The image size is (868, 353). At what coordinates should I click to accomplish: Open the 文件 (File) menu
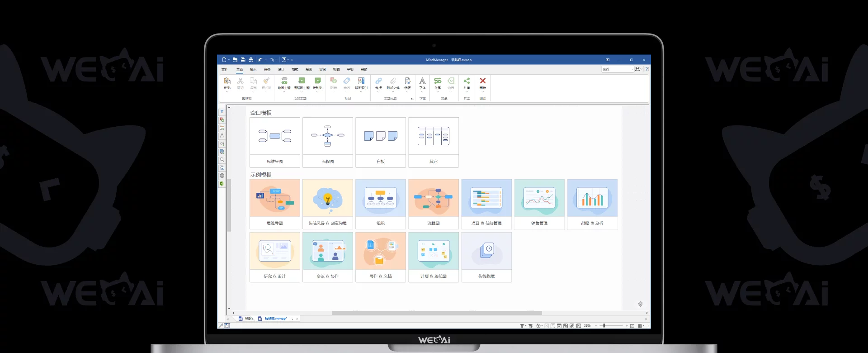pyautogui.click(x=225, y=70)
